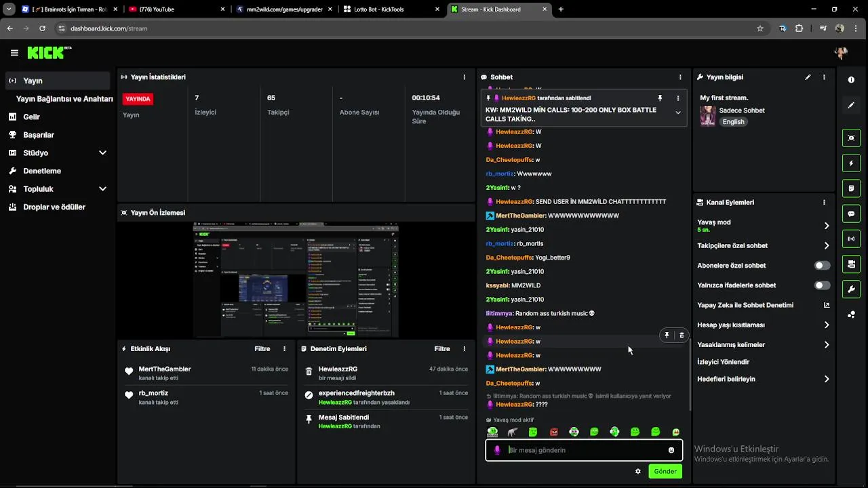
Task: Open the hamburger menu beside the Kick logo
Action: point(14,53)
